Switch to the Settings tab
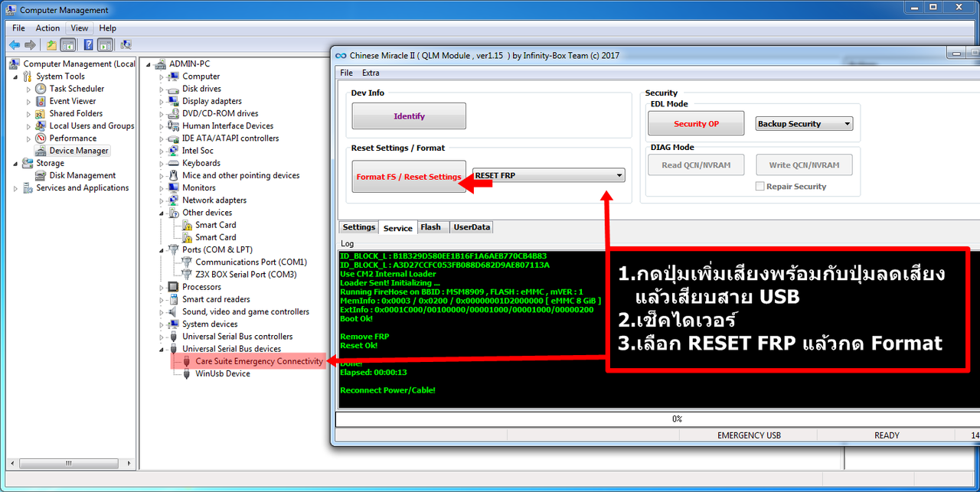 358,227
